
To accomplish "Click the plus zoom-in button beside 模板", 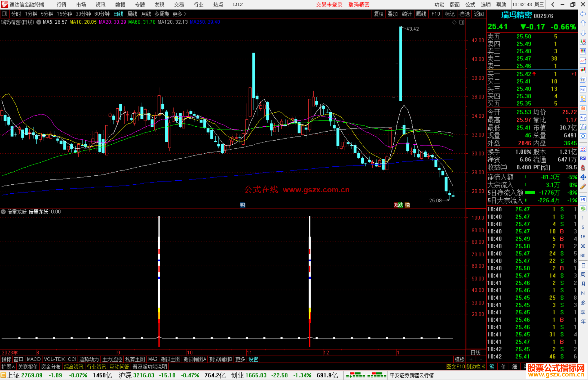I will 471,359.
